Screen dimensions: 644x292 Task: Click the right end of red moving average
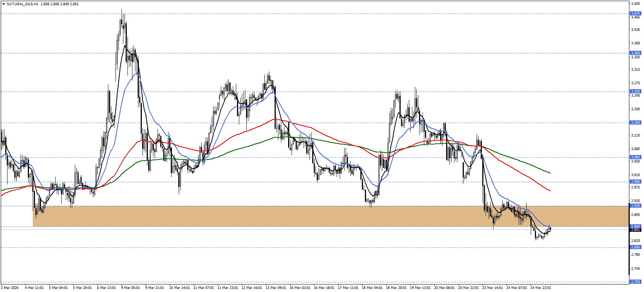pyautogui.click(x=550, y=190)
